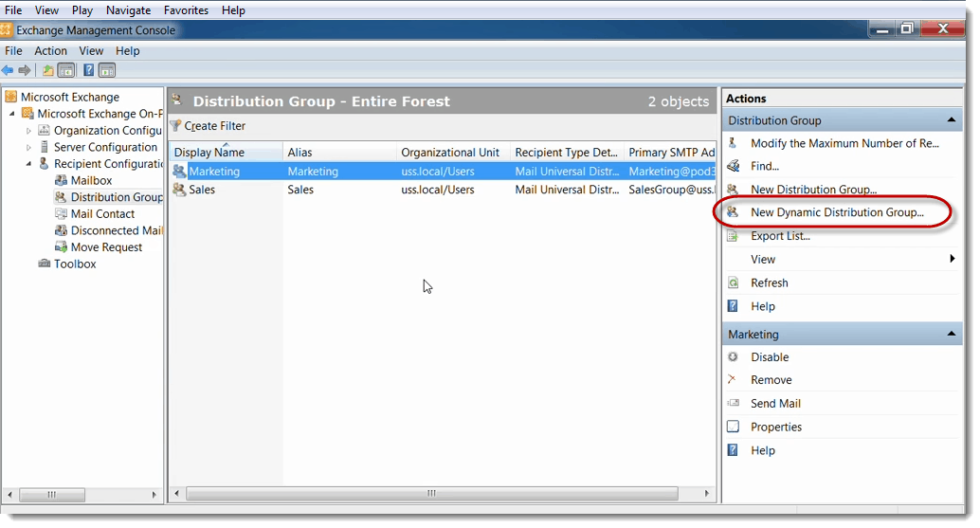Click the Modify Maximum Number icon
980x528 pixels.
click(x=734, y=143)
